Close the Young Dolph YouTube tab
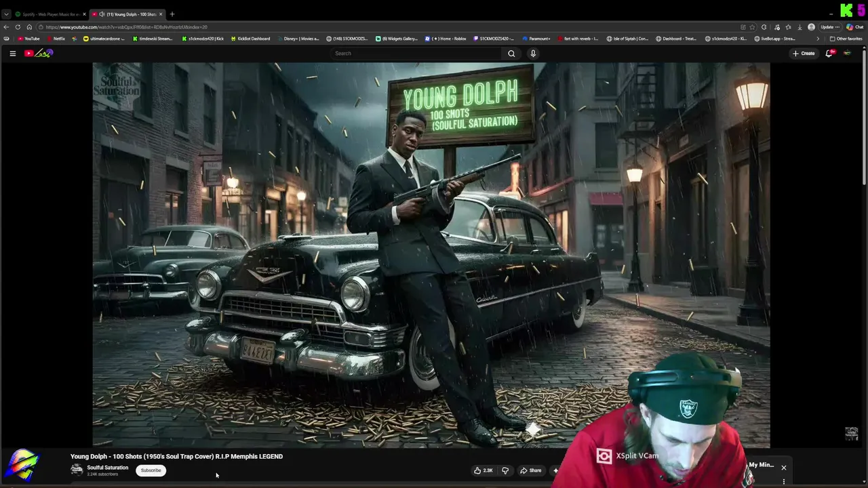Screen dimensions: 868x488 tap(161, 14)
